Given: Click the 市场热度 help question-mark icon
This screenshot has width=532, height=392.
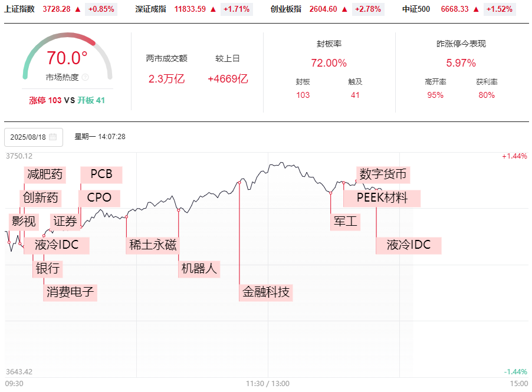Looking at the screenshot, I should [x=85, y=77].
